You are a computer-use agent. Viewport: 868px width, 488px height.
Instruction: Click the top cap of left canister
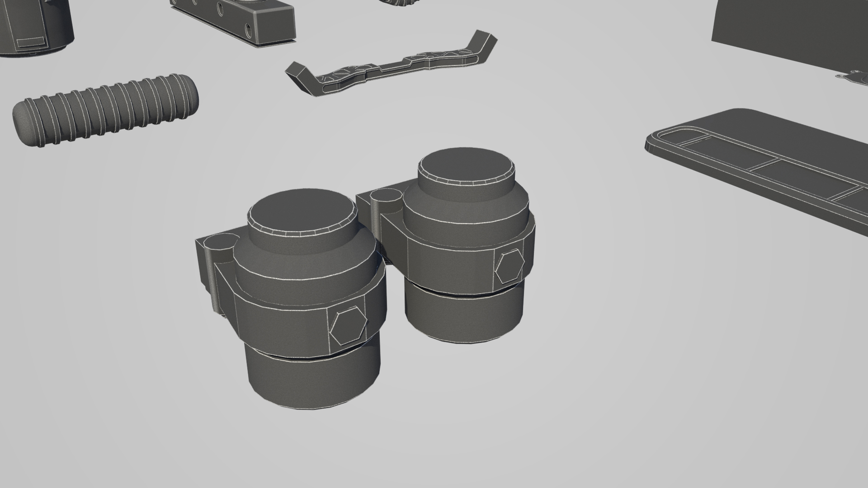point(302,211)
